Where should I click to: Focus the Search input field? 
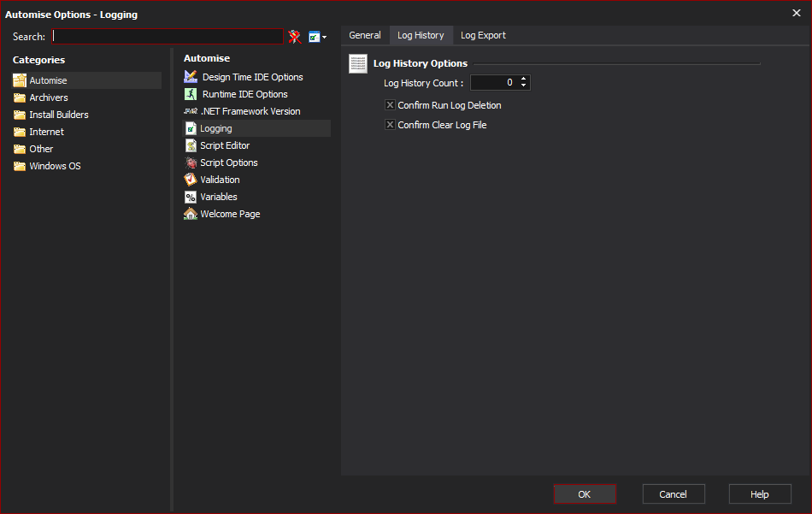coord(168,36)
